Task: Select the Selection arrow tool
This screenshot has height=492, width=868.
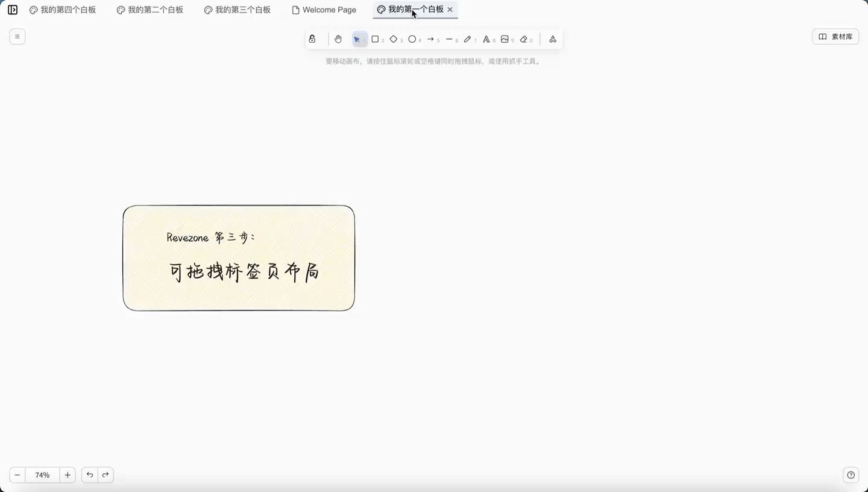Action: point(359,39)
